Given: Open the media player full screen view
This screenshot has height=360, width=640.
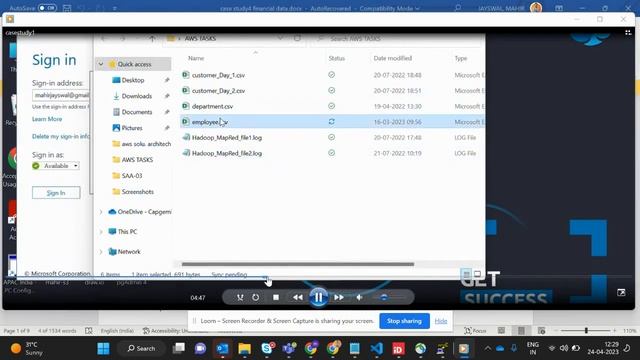Looking at the screenshot, I should tap(621, 292).
